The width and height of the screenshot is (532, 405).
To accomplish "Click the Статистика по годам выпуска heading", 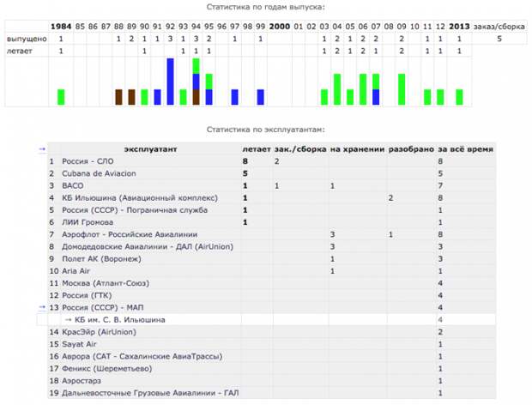I will coord(266,7).
